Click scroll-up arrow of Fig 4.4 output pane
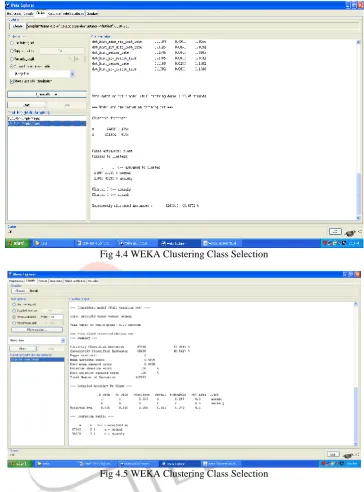 pyautogui.click(x=358, y=42)
